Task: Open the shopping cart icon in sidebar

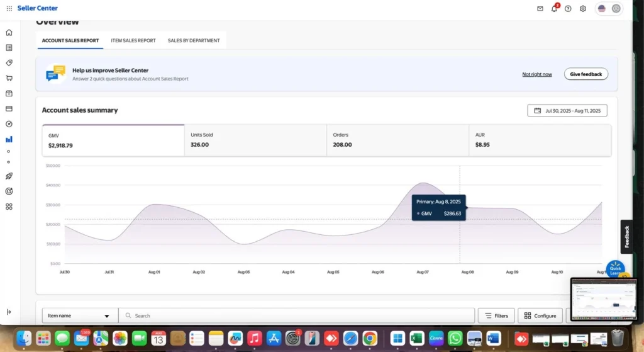Action: coord(9,78)
